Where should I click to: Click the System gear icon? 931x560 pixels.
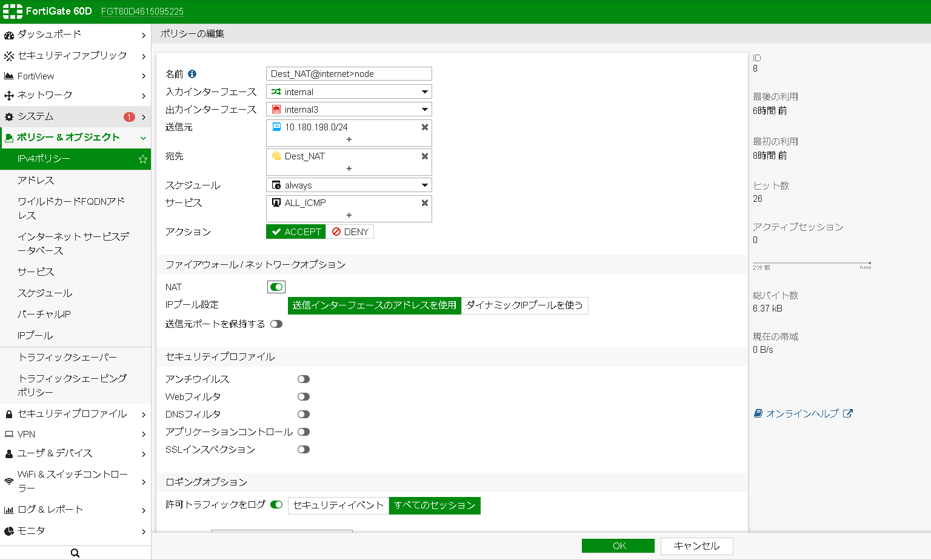[x=8, y=116]
